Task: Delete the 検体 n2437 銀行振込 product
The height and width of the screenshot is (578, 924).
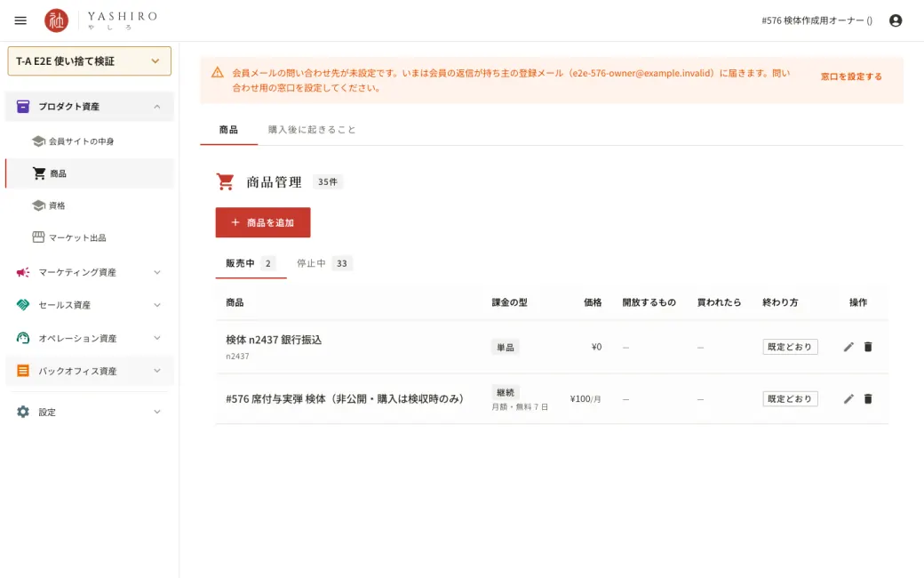Action: (x=868, y=347)
